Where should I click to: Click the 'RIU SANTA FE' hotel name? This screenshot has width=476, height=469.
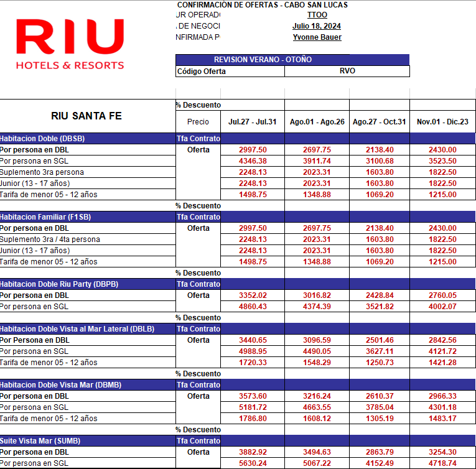point(86,116)
